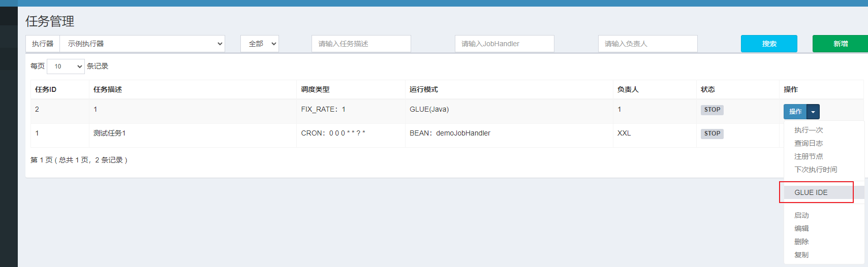Choose 查询日志 in the action menu
Screen dimensions: 868x267
pyautogui.click(x=809, y=143)
